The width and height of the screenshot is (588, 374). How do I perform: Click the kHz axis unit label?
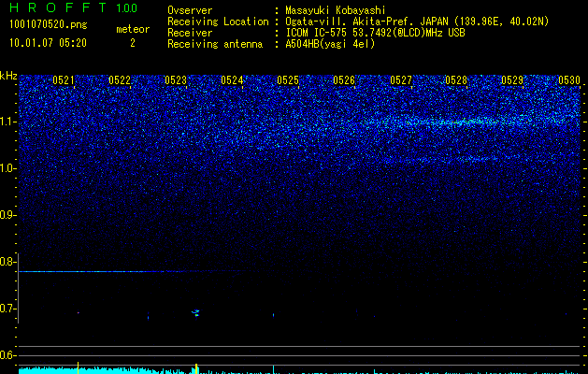pyautogui.click(x=8, y=76)
